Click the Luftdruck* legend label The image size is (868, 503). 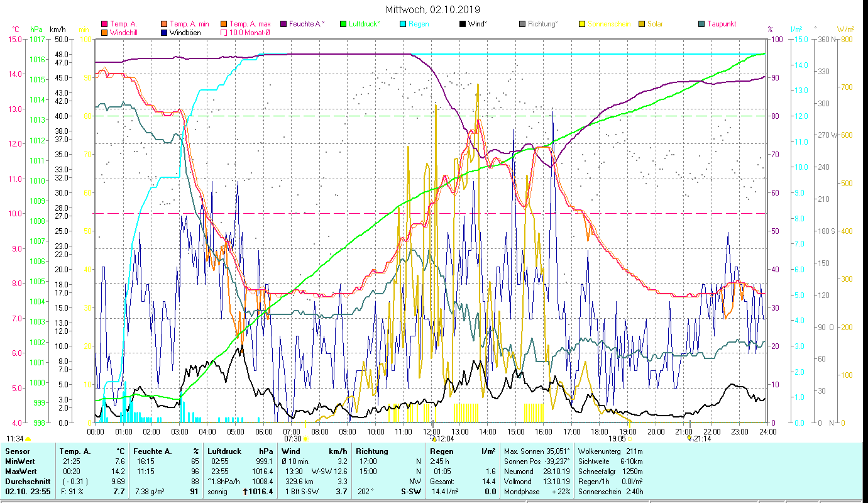[366, 24]
